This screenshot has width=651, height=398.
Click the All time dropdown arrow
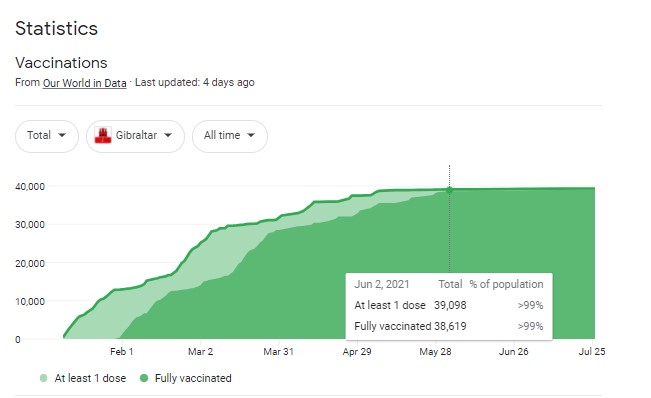coord(251,135)
